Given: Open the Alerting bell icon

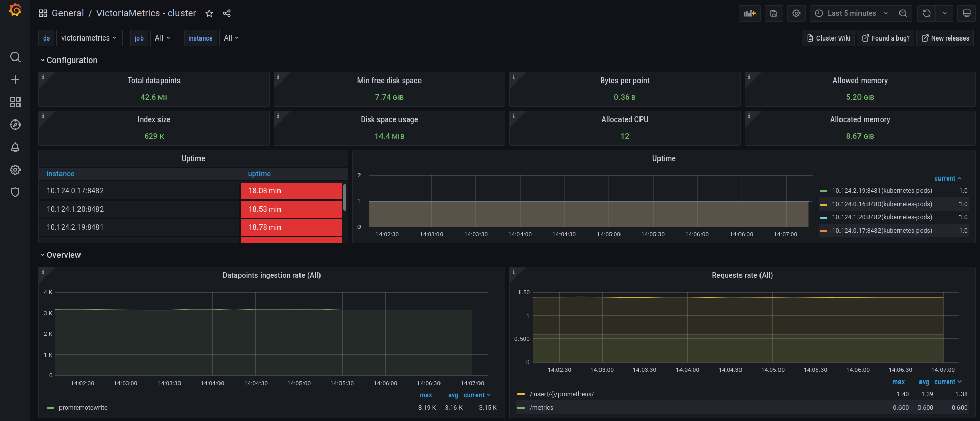Looking at the screenshot, I should pos(15,147).
